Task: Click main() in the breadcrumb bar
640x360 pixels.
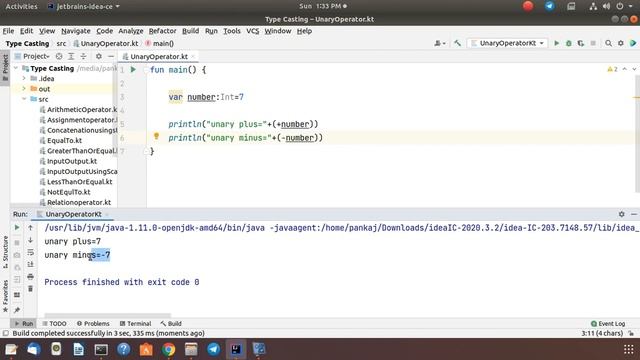Action: coord(160,43)
